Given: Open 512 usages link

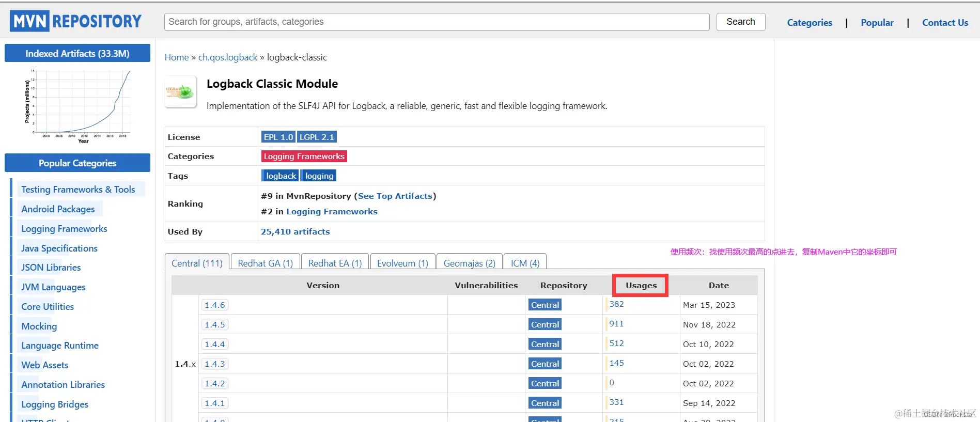Looking at the screenshot, I should 616,343.
